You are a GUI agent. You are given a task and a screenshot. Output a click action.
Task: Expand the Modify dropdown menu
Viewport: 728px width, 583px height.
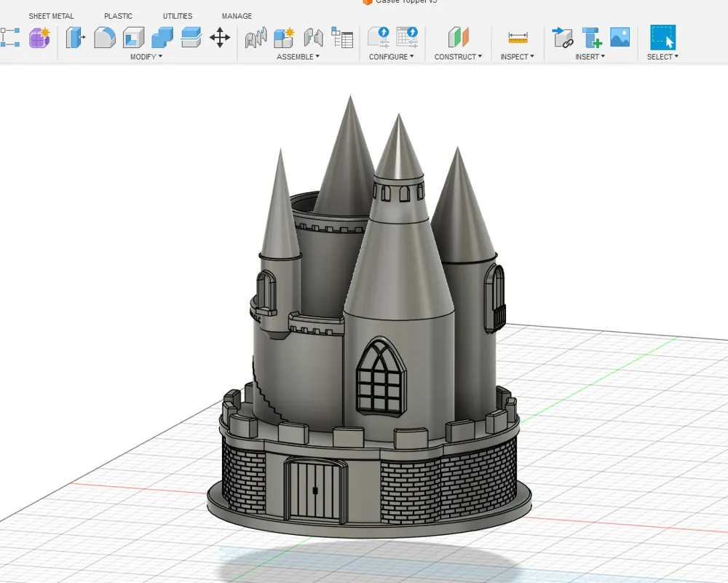pos(146,57)
